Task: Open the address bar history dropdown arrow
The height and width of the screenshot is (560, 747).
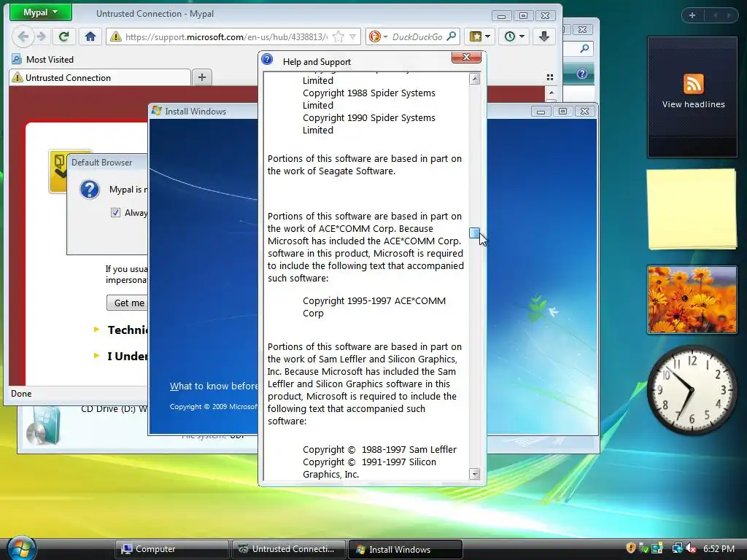Action: pos(352,36)
